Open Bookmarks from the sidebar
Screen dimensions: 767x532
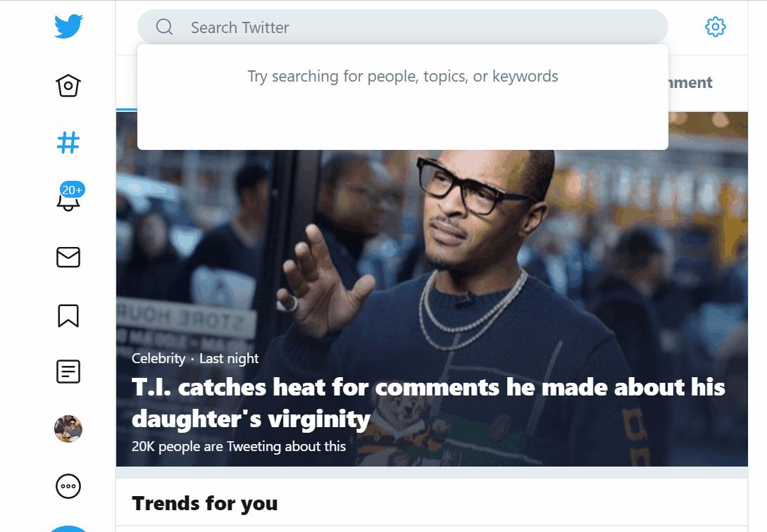pos(68,315)
